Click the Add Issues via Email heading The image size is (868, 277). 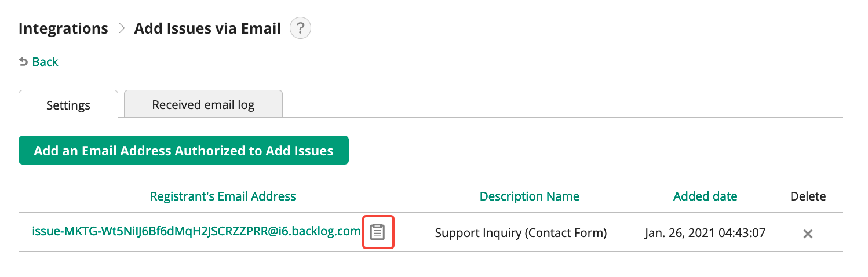[x=207, y=28]
